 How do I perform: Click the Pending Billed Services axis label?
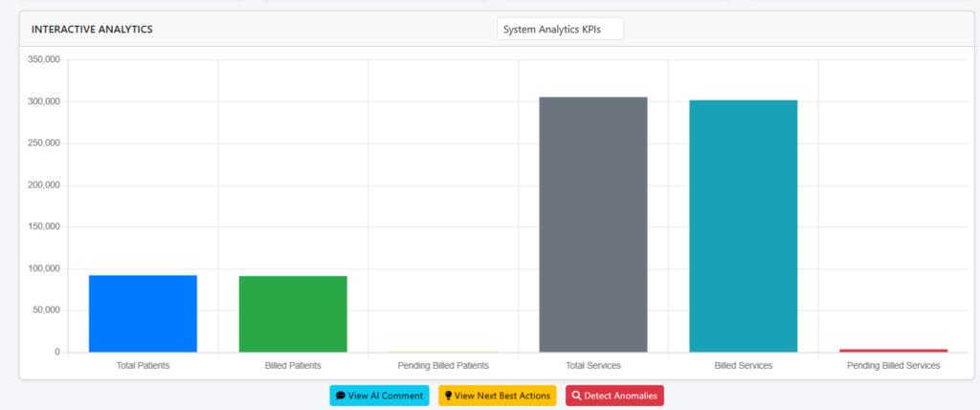(x=893, y=366)
